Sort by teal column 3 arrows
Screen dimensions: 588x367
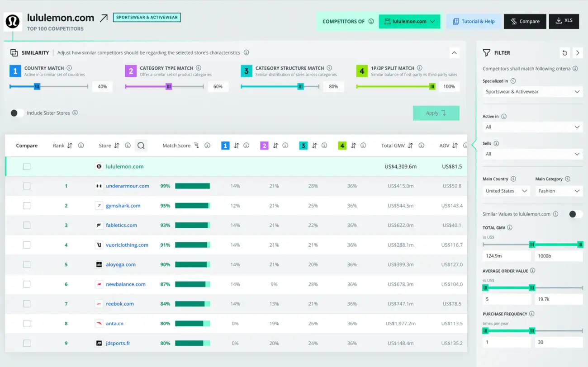tap(314, 146)
